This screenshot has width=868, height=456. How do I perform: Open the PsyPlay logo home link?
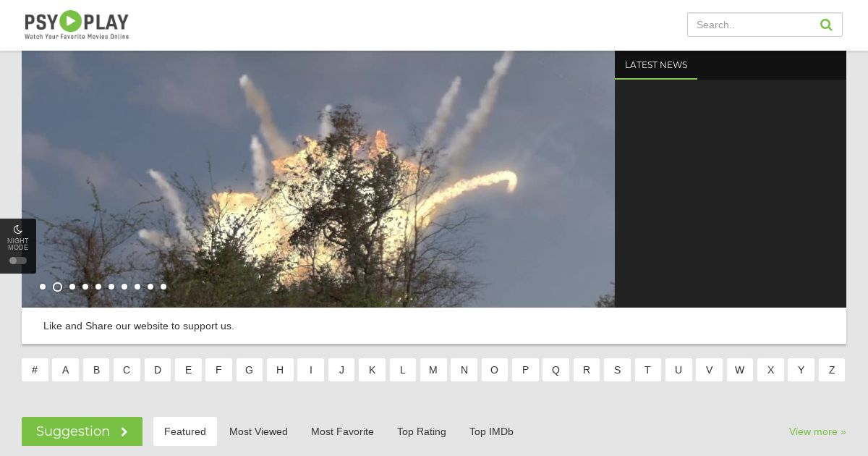point(77,25)
